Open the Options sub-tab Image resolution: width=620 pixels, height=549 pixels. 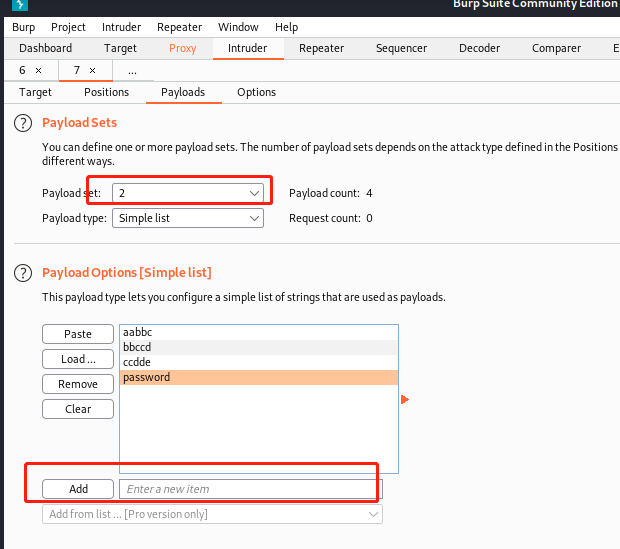pos(257,92)
